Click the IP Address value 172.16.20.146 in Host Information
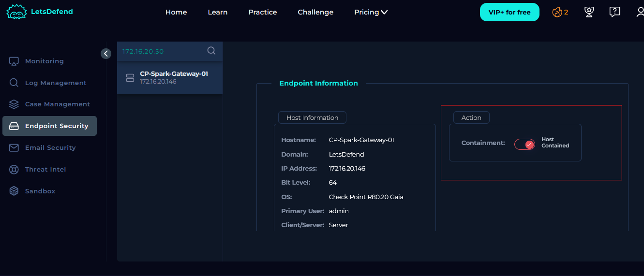Screen dimensions: 644x276 pyautogui.click(x=347, y=169)
